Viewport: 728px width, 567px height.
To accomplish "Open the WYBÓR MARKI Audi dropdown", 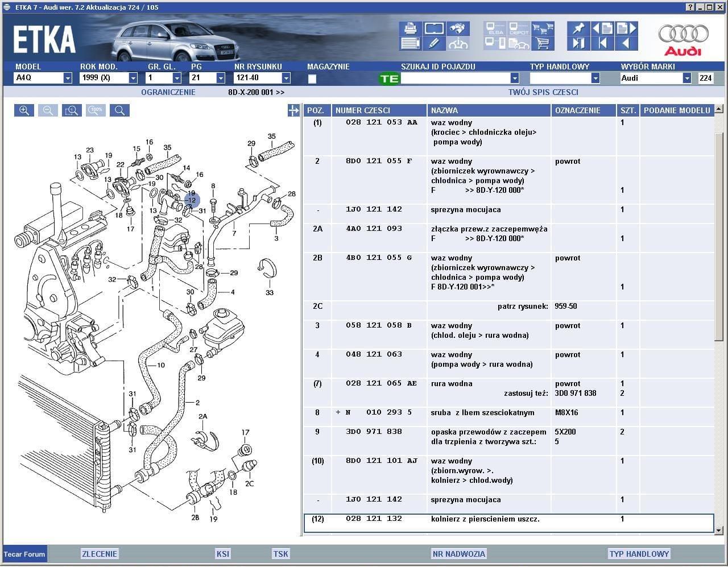I will pos(687,78).
